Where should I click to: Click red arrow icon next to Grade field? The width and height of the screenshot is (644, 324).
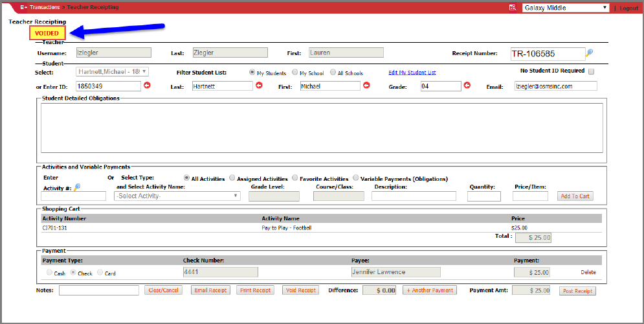tap(467, 85)
